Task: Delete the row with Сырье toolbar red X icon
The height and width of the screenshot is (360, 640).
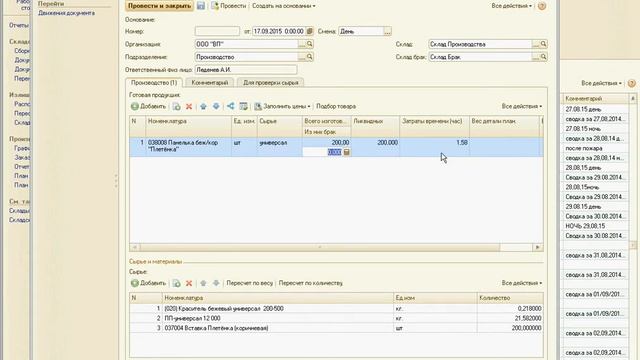Action: point(189,283)
